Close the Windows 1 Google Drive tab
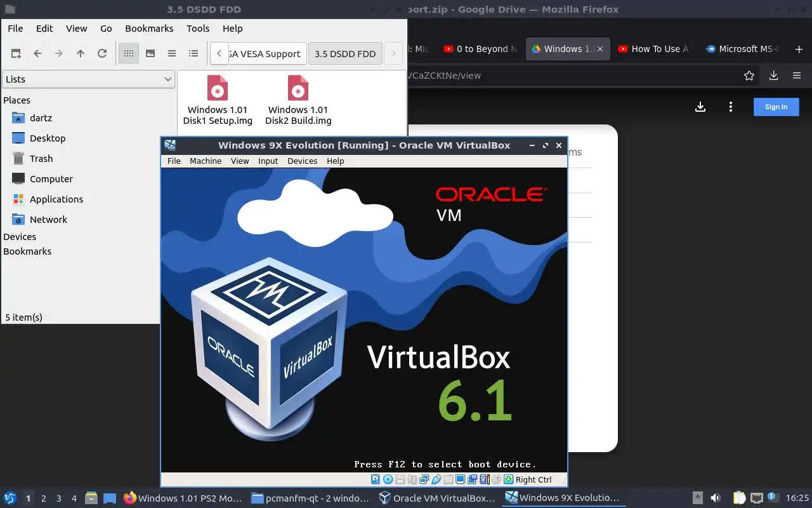 click(x=600, y=49)
